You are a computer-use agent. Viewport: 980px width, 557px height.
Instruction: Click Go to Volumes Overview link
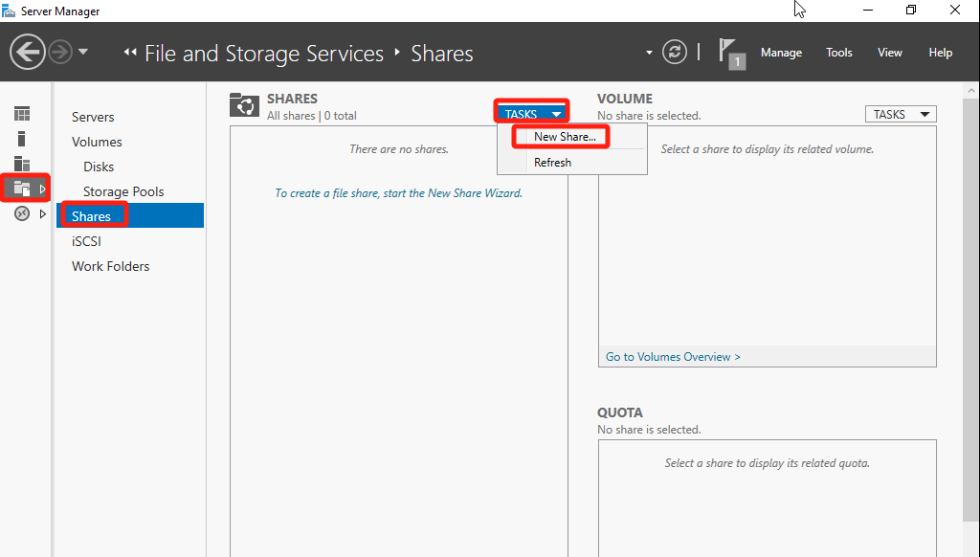pos(673,357)
